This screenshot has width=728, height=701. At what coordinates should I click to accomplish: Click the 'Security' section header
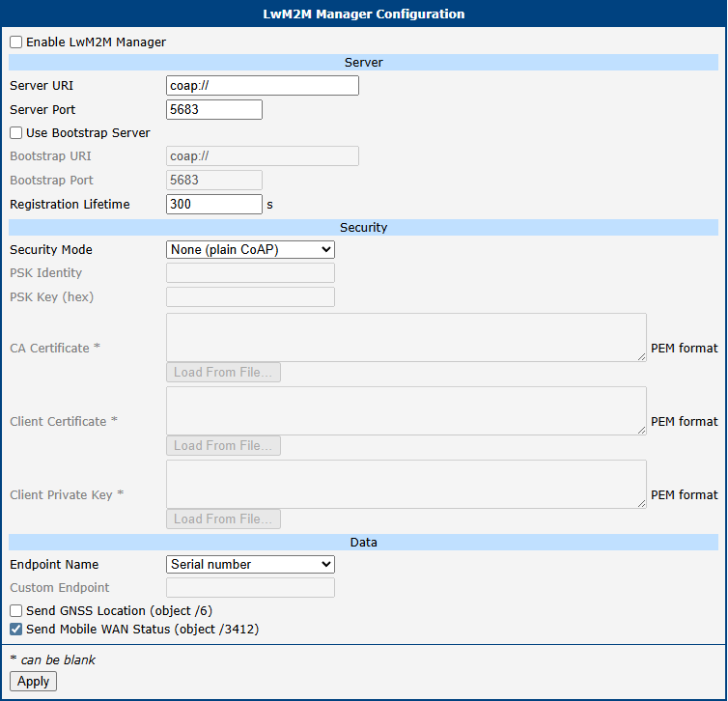[x=364, y=228]
